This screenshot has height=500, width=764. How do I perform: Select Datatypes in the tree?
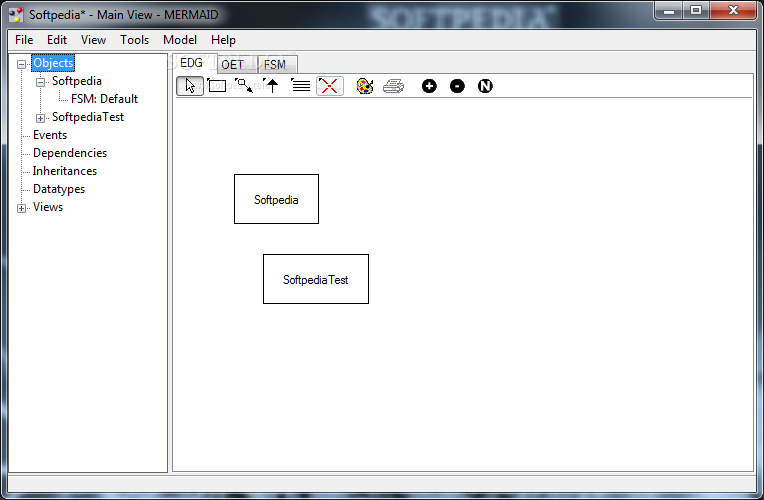(58, 189)
